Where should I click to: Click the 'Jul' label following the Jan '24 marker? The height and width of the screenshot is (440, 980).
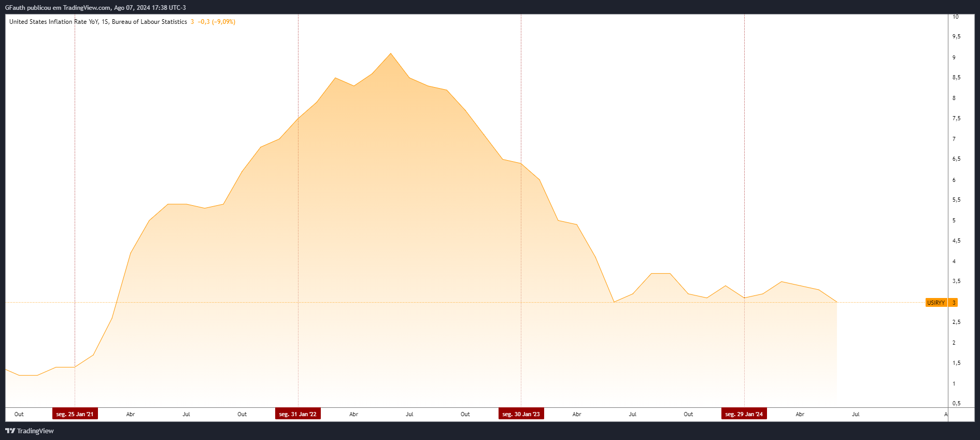tap(856, 414)
